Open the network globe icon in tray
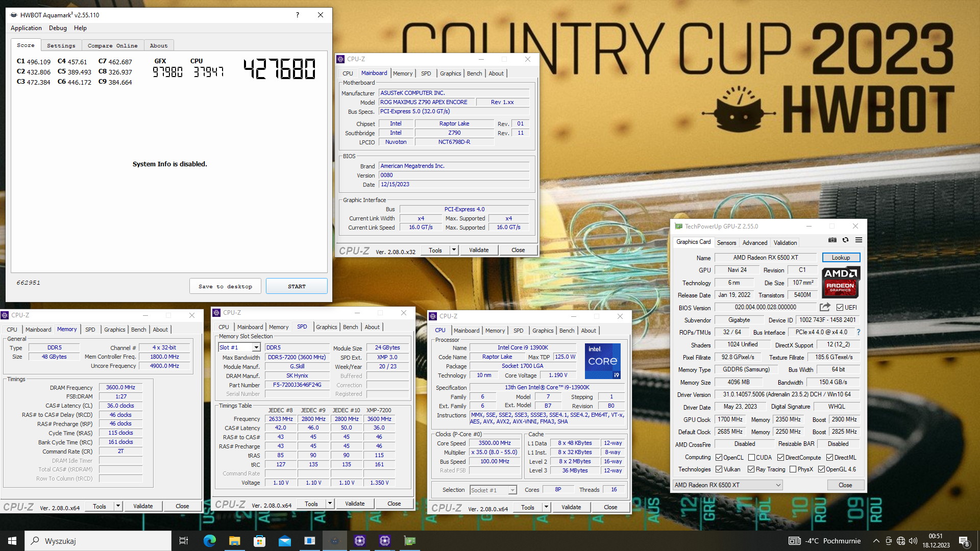This screenshot has height=551, width=980. (x=901, y=541)
